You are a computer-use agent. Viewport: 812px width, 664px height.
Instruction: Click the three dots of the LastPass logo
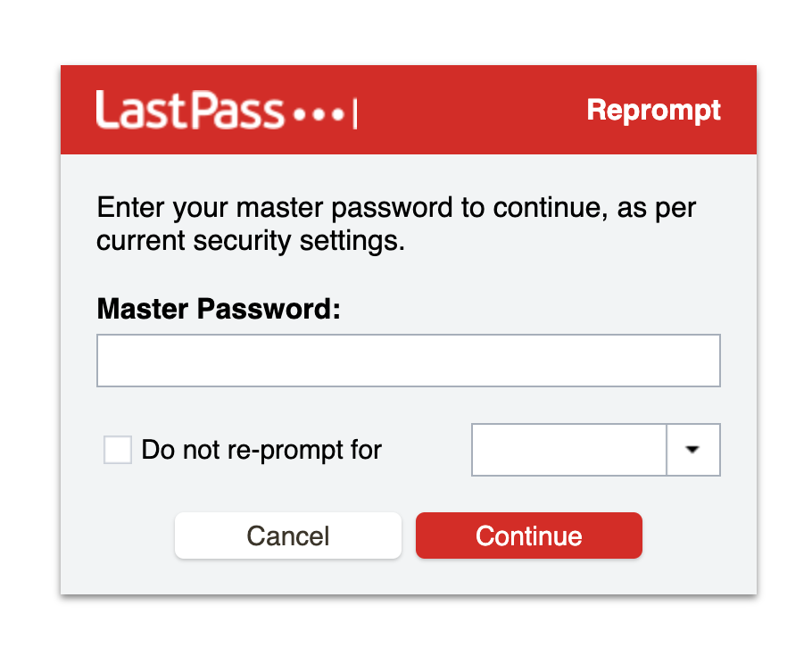pos(319,115)
